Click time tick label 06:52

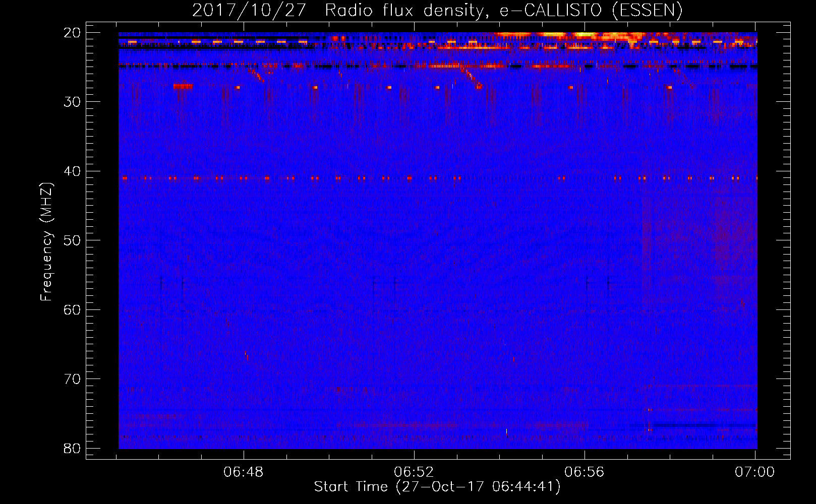[x=414, y=472]
